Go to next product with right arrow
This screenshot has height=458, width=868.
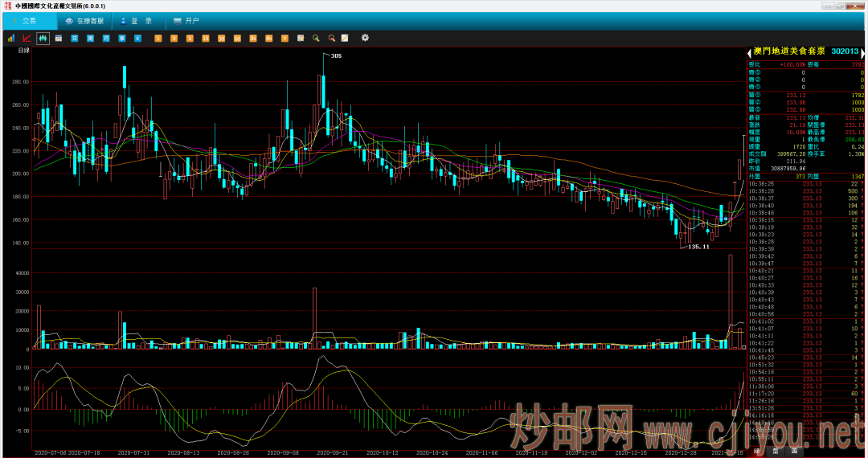(862, 52)
